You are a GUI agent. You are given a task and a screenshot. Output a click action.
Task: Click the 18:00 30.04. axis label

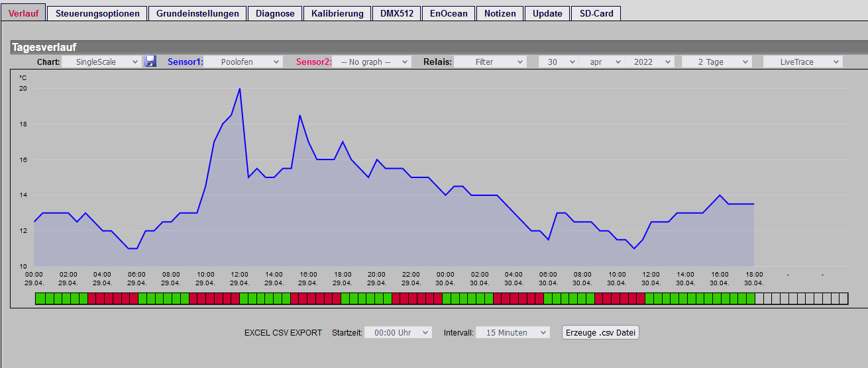754,278
